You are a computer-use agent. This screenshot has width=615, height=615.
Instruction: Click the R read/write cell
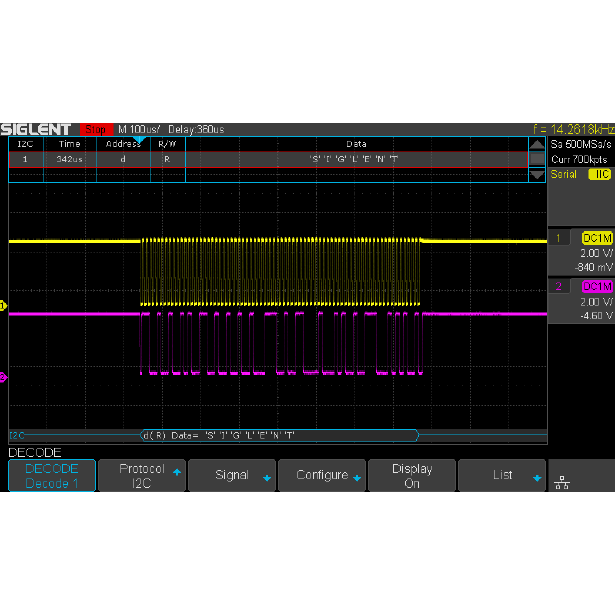(x=167, y=159)
